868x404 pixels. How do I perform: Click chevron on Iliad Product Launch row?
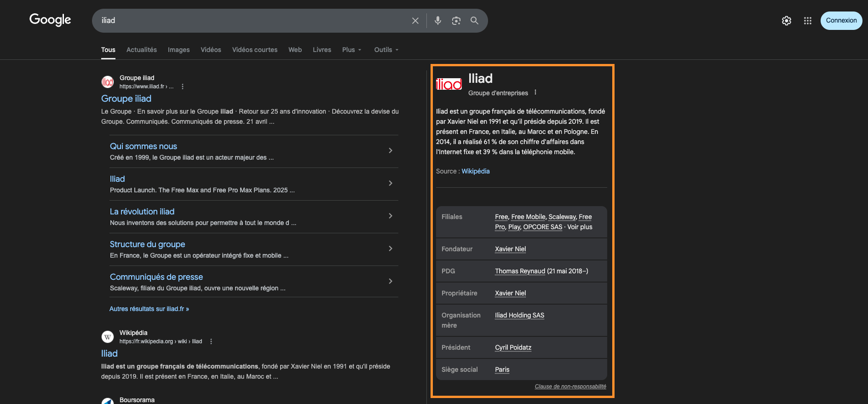[391, 183]
